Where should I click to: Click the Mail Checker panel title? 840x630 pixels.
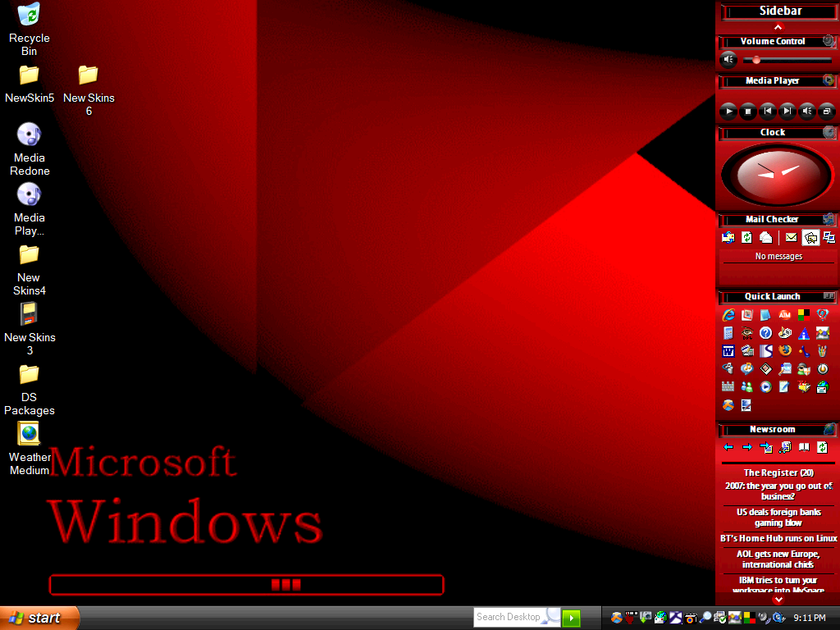pos(772,219)
